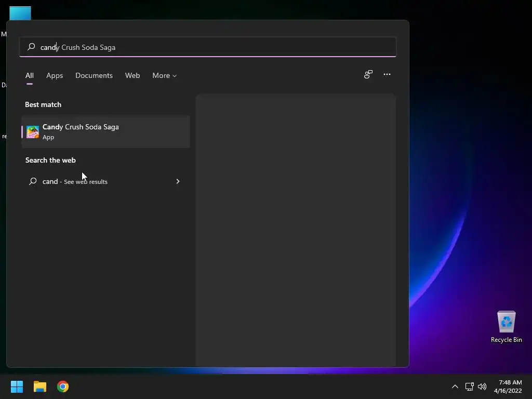Viewport: 532px width, 399px height.
Task: Open the clock showing 7:48 AM
Action: click(x=508, y=387)
